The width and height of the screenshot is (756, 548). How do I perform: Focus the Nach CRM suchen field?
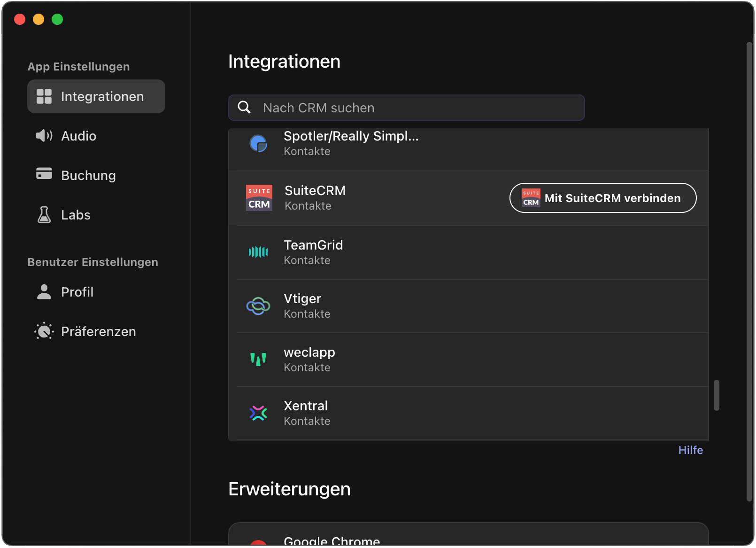point(413,108)
